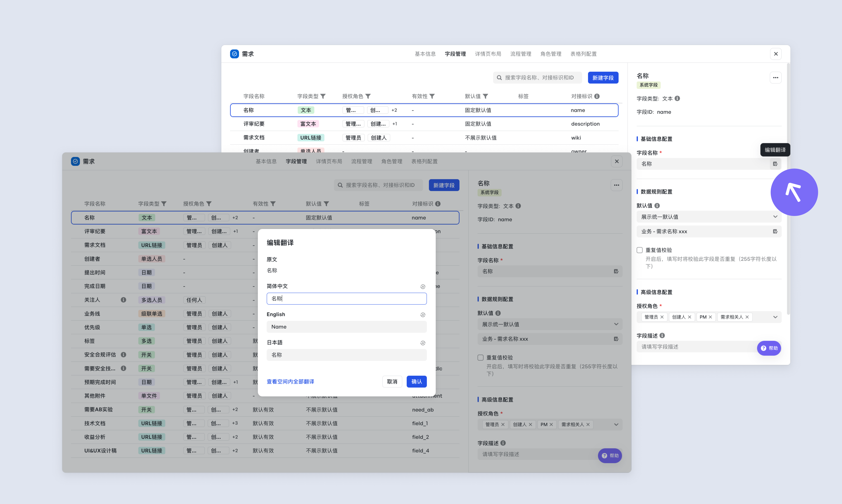Image resolution: width=842 pixels, height=504 pixels.
Task: Click the search field in back window
Action: (x=538, y=78)
